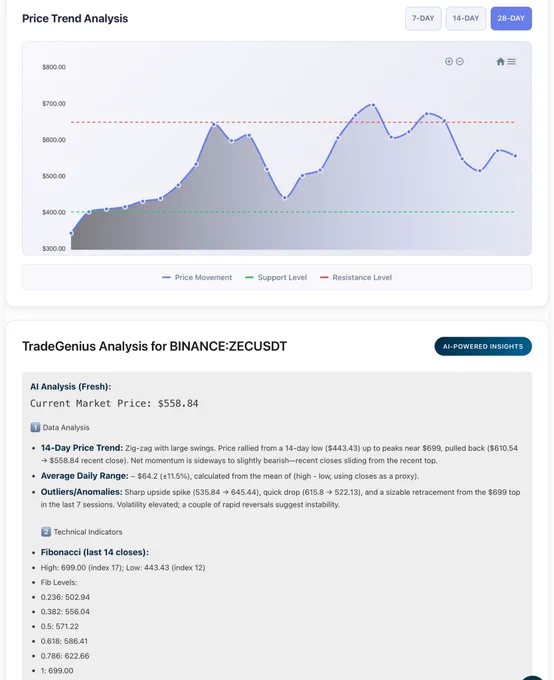Reset chart zoom with home icon
Image resolution: width=554 pixels, height=680 pixels.
pos(500,62)
